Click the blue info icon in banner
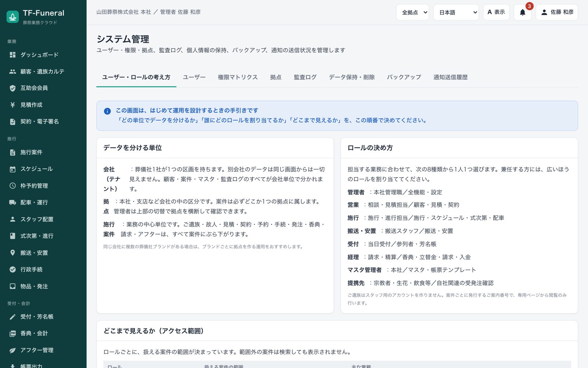 click(x=107, y=111)
